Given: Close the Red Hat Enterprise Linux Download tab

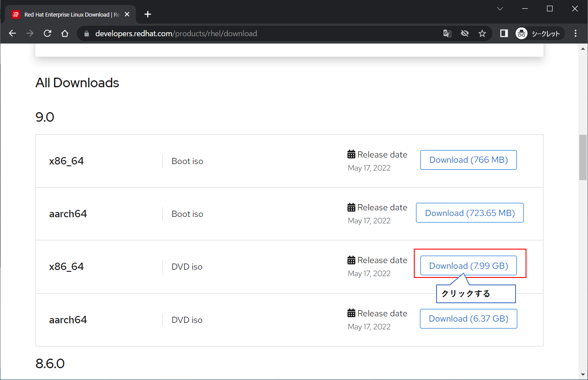Looking at the screenshot, I should tap(127, 14).
